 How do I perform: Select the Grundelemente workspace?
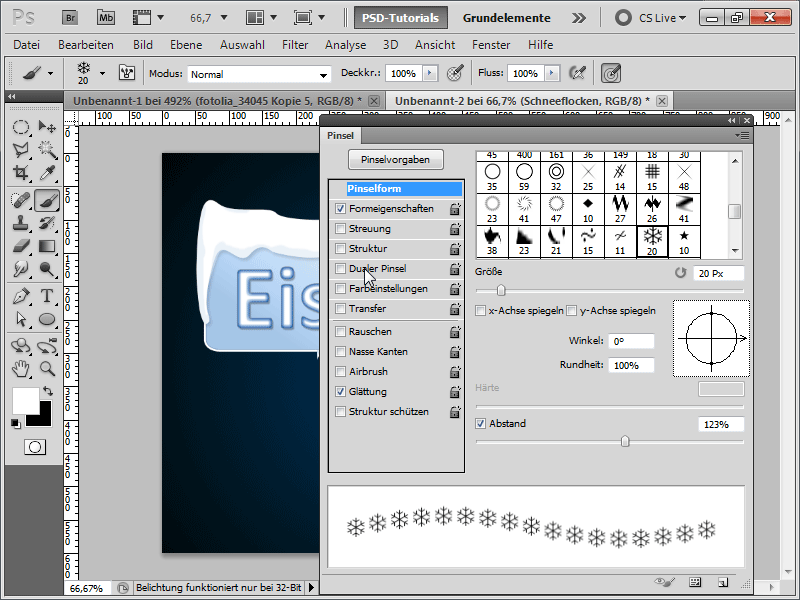click(506, 18)
